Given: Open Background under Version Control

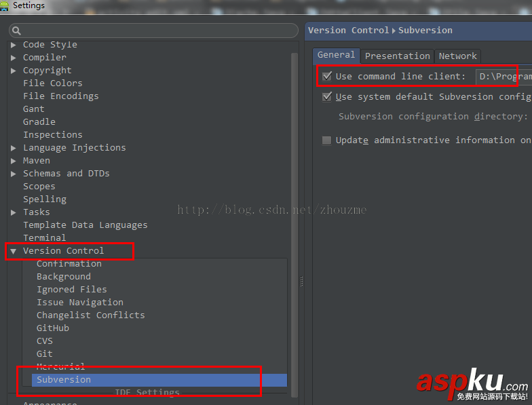Looking at the screenshot, I should (x=64, y=277).
